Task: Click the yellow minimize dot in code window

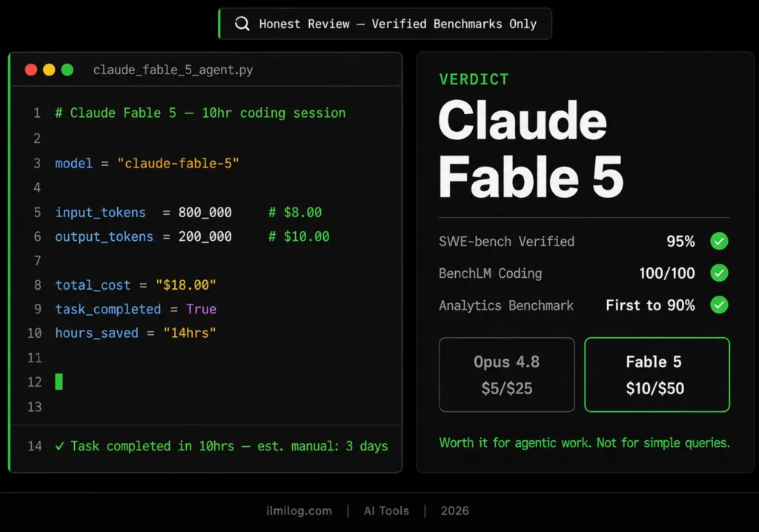Action: coord(49,70)
